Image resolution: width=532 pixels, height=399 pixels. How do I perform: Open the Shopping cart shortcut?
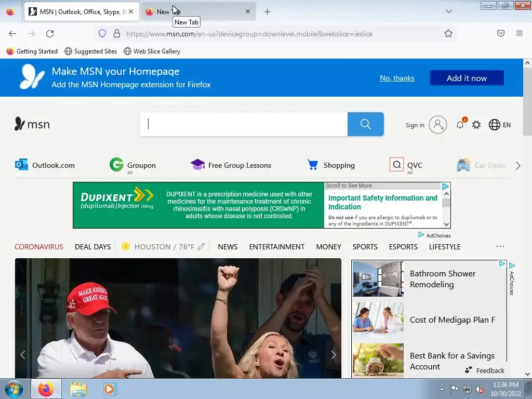tap(331, 165)
